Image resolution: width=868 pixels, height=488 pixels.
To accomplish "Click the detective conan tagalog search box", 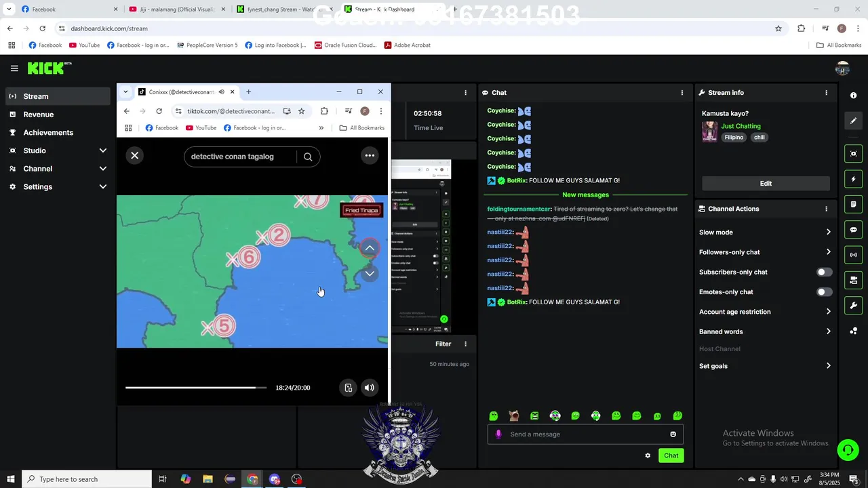I will 240,157.
